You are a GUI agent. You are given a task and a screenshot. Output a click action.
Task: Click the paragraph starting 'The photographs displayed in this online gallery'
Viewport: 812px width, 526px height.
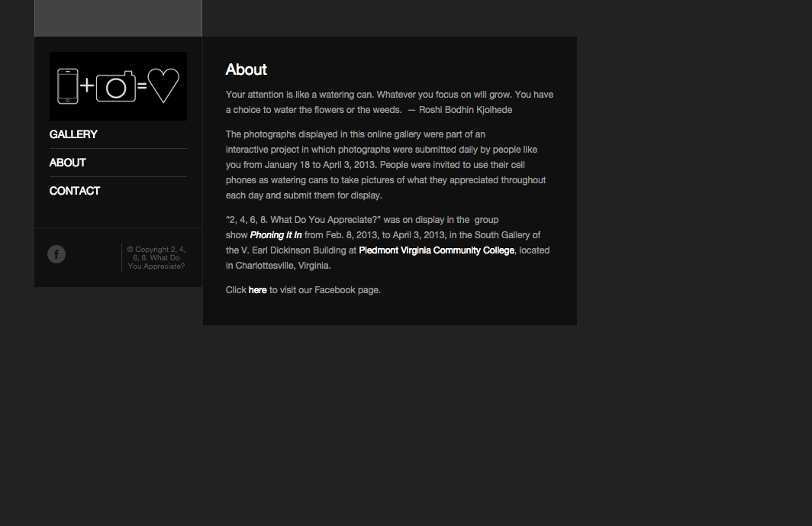click(386, 165)
